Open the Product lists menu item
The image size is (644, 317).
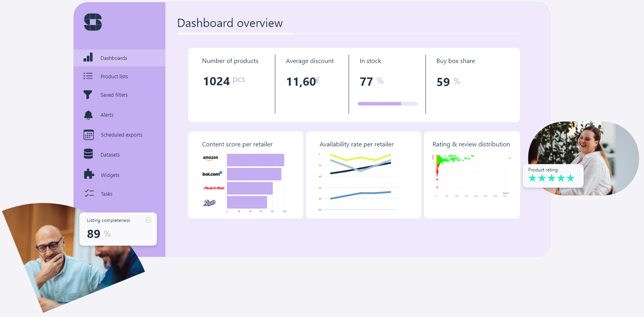coord(114,76)
